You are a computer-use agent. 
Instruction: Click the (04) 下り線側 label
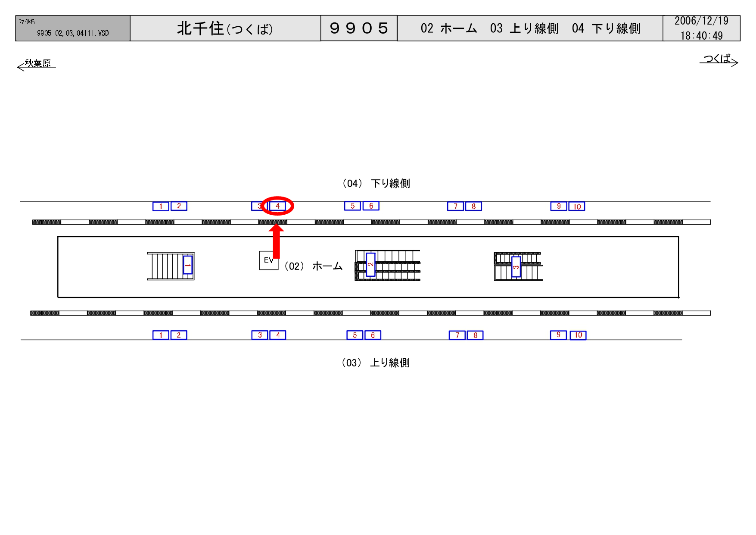click(376, 184)
